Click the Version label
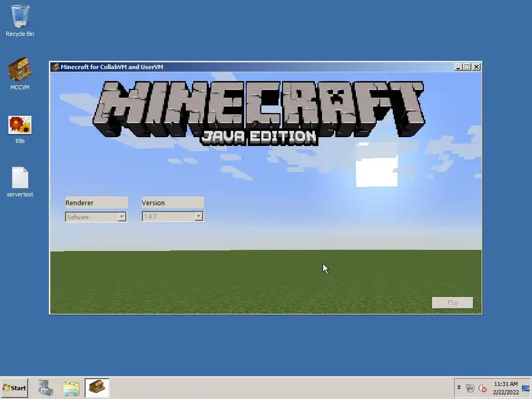The image size is (532, 399). click(x=172, y=203)
